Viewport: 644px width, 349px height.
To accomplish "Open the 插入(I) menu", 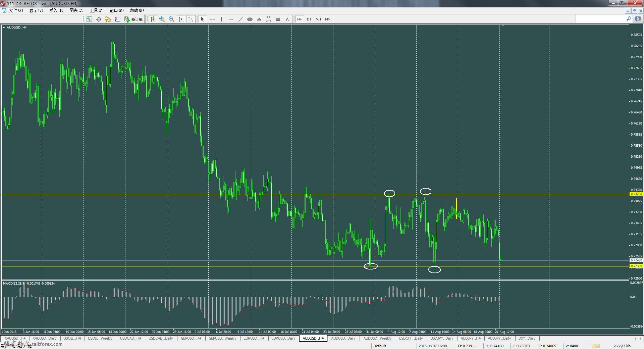I will pos(56,10).
